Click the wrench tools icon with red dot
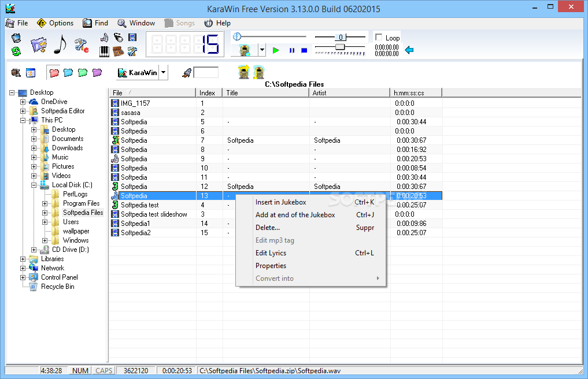The width and height of the screenshot is (588, 379). (81, 45)
